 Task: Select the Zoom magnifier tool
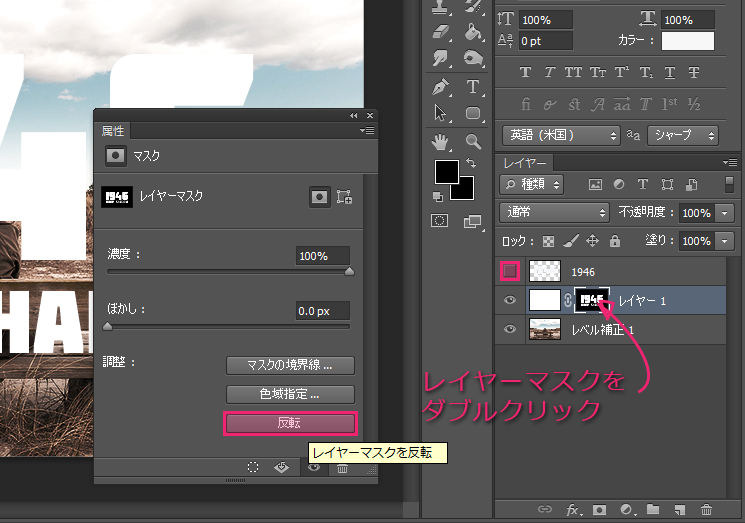click(x=473, y=141)
